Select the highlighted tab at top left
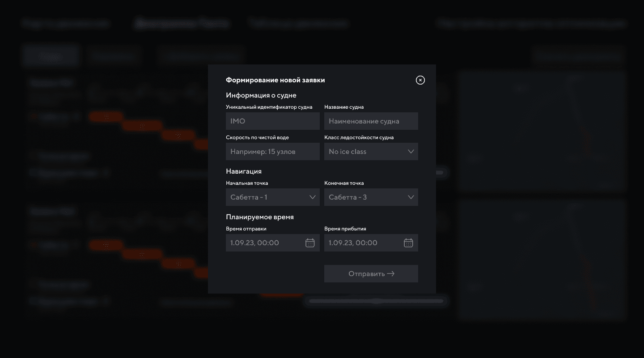644x358 pixels. (x=51, y=55)
